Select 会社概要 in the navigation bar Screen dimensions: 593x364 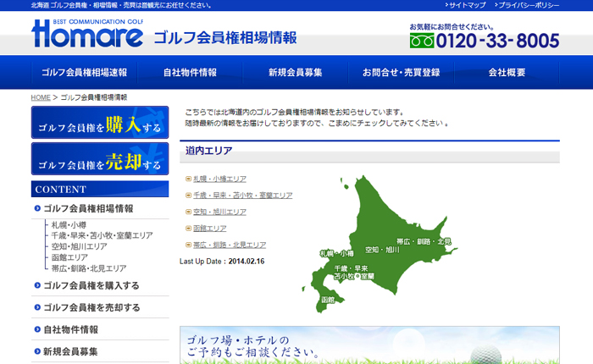[x=507, y=73]
